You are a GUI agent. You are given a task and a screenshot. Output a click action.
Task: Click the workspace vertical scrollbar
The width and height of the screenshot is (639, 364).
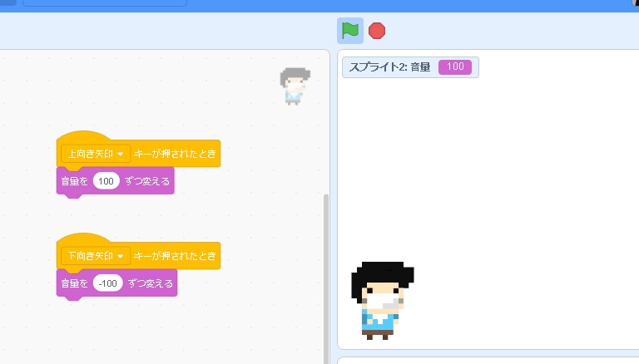click(325, 274)
